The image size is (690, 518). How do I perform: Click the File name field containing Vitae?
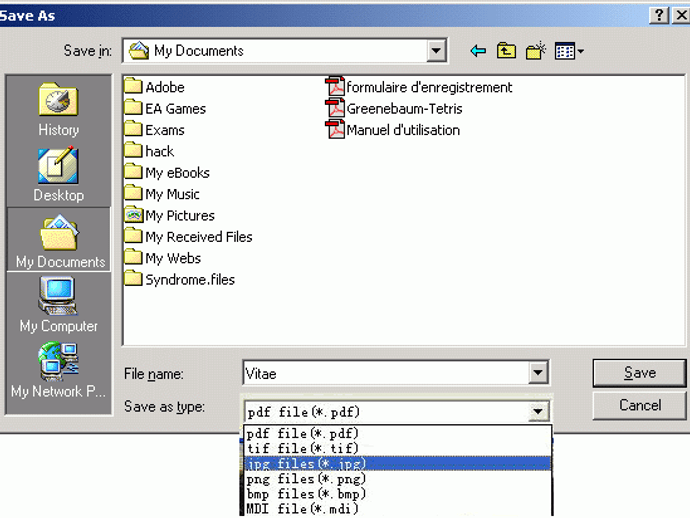[386, 373]
